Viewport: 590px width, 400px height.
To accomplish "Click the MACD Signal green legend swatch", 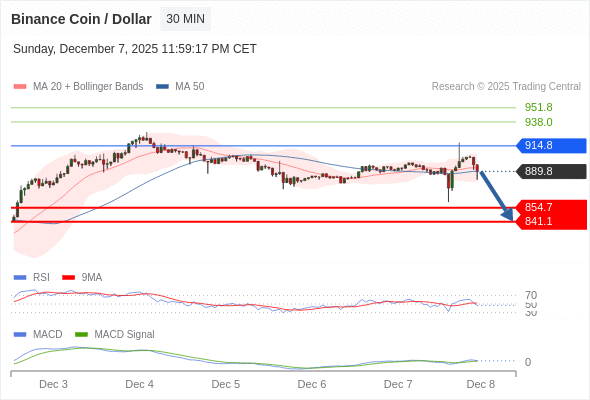I will click(x=81, y=335).
